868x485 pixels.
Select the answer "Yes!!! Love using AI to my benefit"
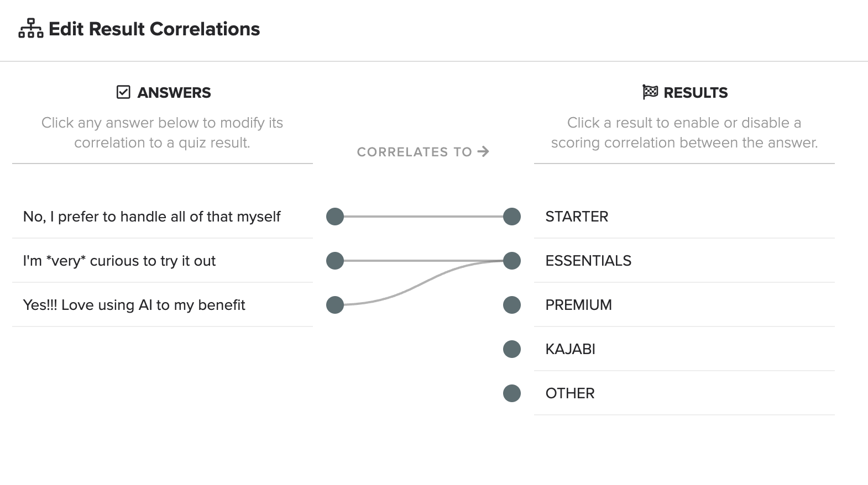[134, 305]
